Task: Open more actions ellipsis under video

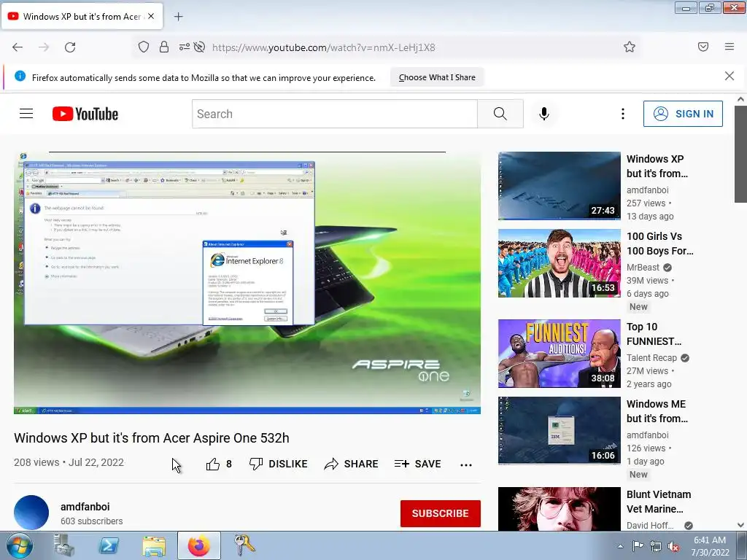Action: tap(466, 464)
